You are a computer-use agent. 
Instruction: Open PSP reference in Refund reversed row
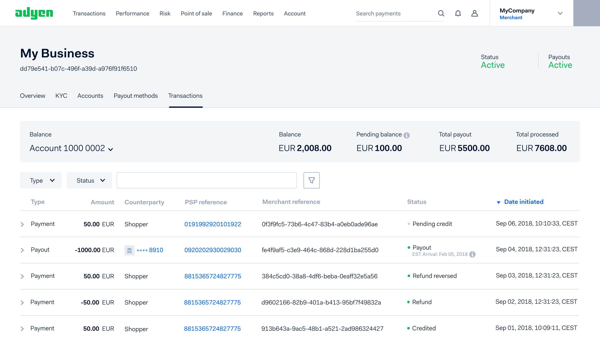tap(213, 276)
